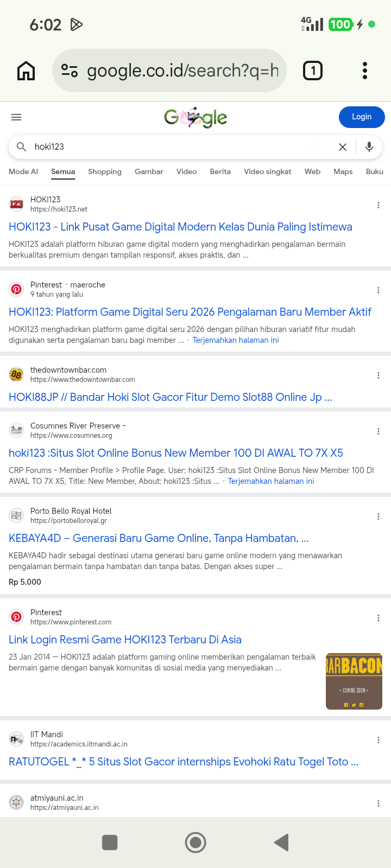Click https://portobelloroyal.gr URL text
The height and width of the screenshot is (868, 391).
68,521
